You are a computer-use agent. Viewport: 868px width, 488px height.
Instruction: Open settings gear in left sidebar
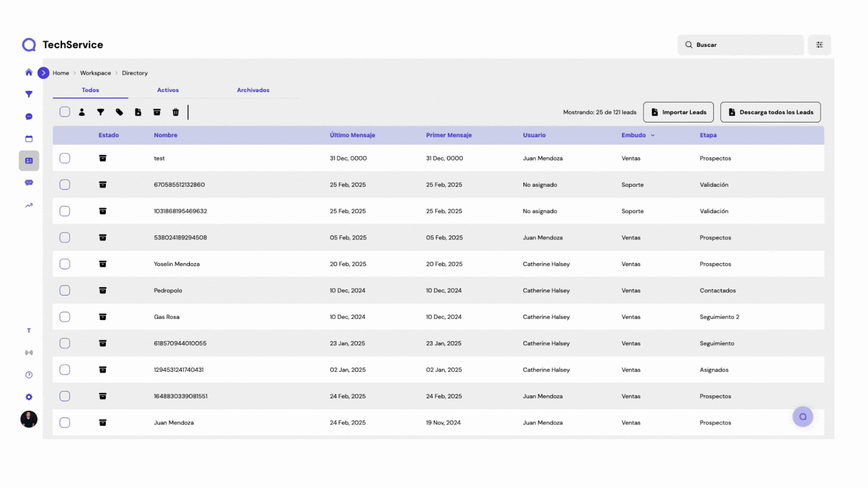click(29, 397)
